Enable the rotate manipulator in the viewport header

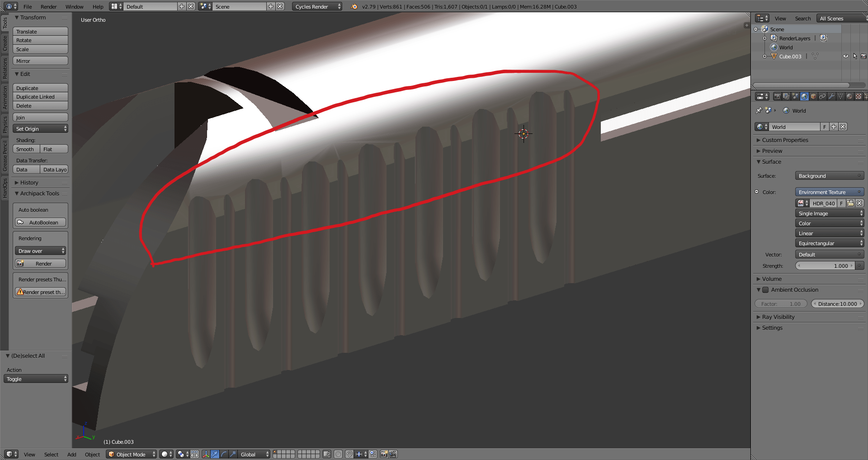tap(224, 454)
